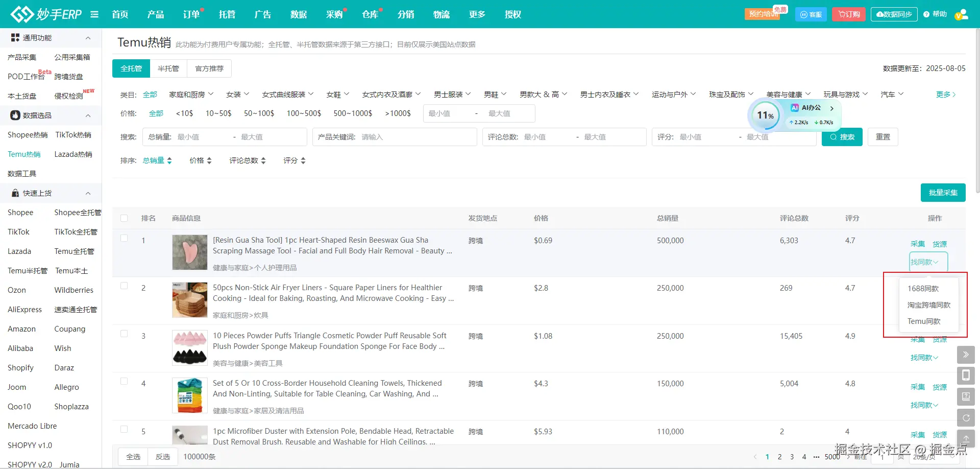
Task: Check the box for rank 1 Gua Sha tool
Action: [124, 238]
